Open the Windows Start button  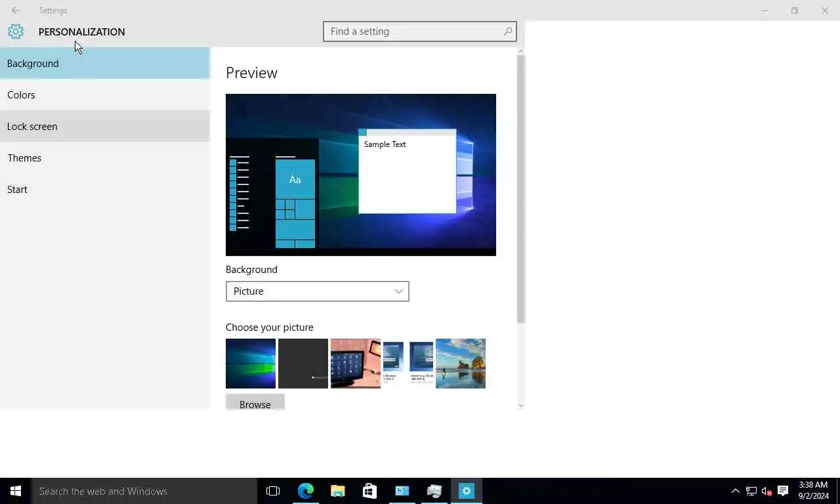click(x=16, y=491)
